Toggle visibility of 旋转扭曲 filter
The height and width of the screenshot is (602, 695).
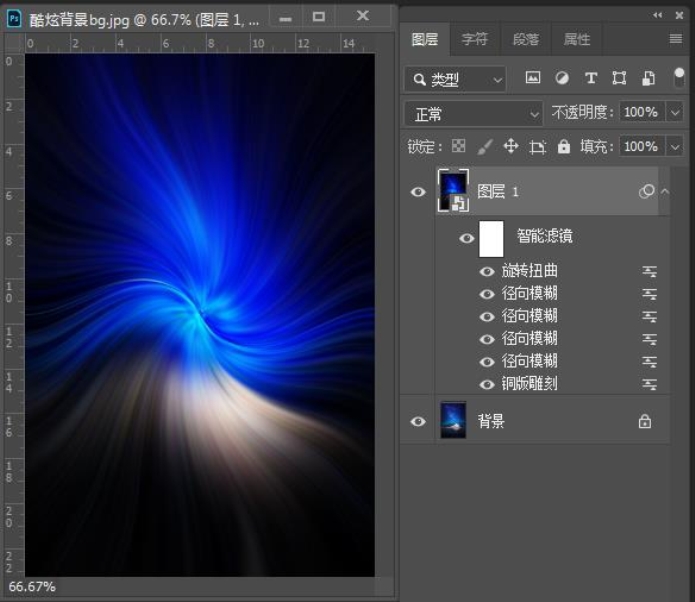tap(487, 271)
